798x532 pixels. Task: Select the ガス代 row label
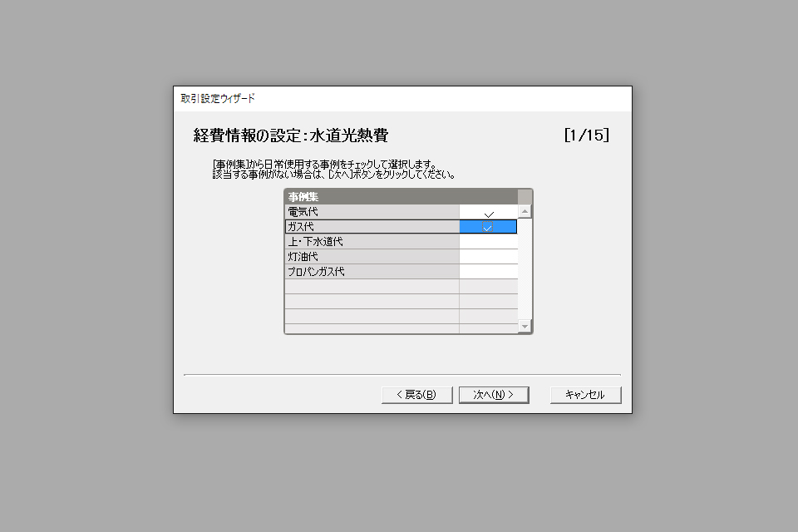coord(372,227)
